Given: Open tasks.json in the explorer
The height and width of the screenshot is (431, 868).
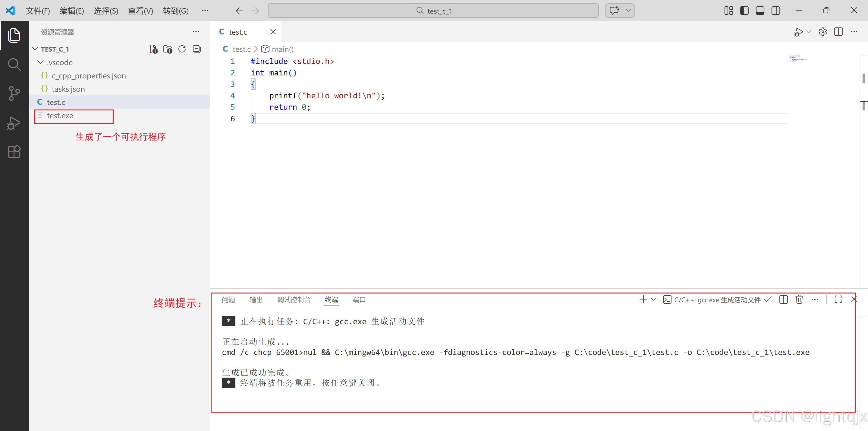Looking at the screenshot, I should [x=68, y=89].
